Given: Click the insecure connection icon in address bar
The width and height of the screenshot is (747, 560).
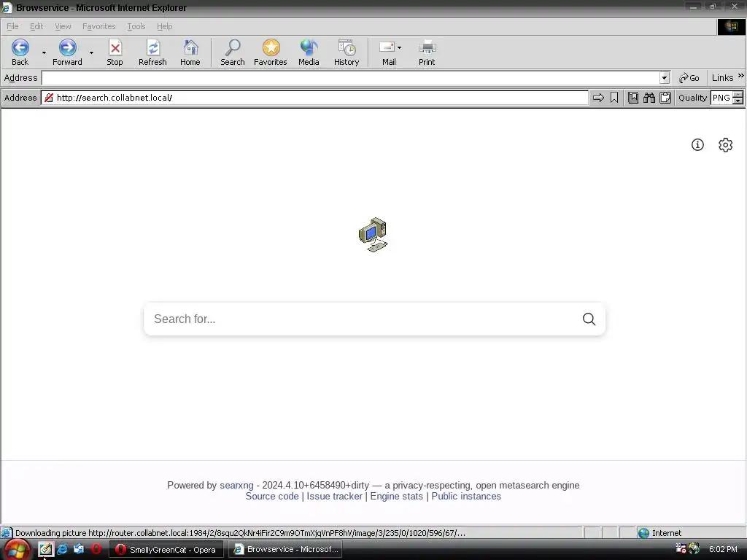Looking at the screenshot, I should pos(49,98).
